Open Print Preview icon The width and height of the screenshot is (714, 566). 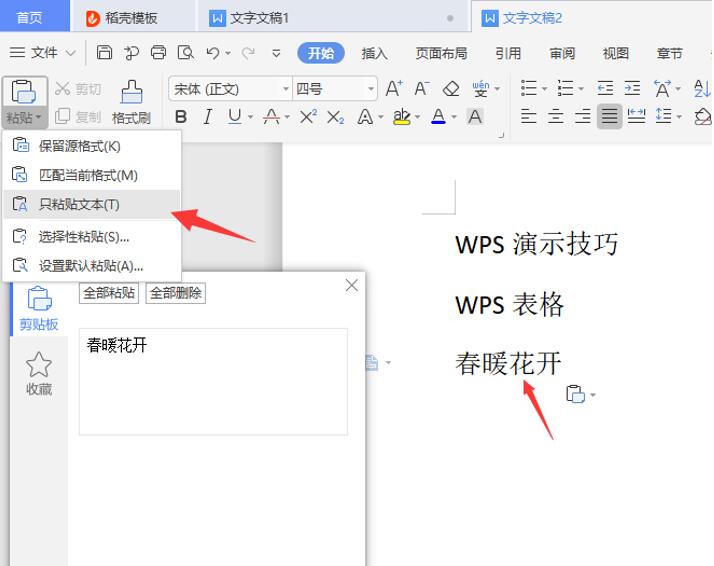tap(186, 53)
